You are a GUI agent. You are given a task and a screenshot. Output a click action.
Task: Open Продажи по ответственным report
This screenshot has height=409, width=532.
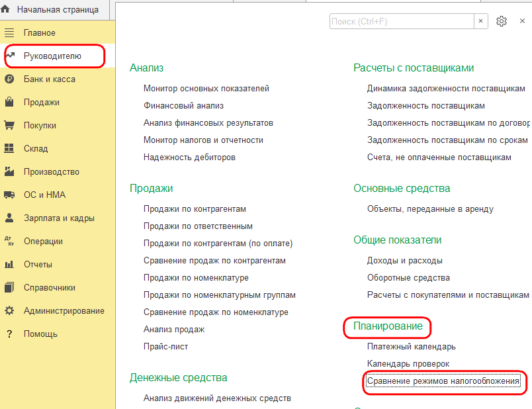pyautogui.click(x=198, y=226)
